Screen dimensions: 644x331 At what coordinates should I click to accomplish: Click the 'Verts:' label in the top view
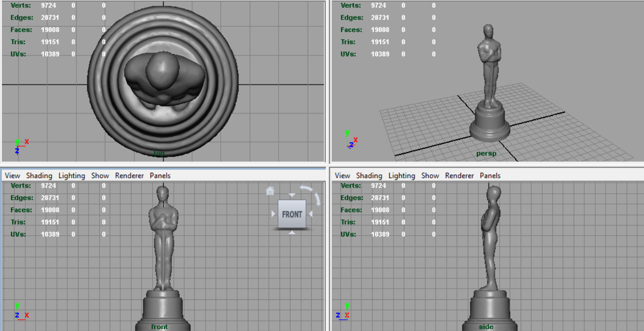click(21, 5)
